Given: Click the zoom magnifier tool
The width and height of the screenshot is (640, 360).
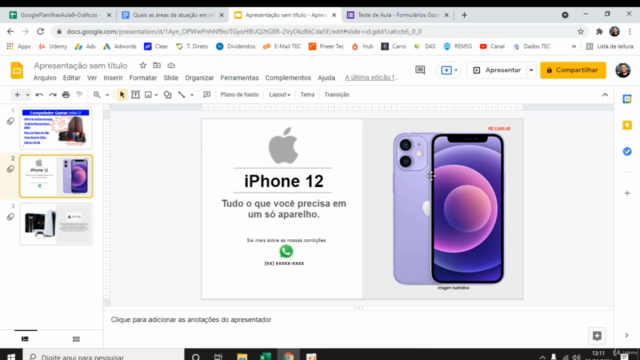Looking at the screenshot, I should click(97, 95).
